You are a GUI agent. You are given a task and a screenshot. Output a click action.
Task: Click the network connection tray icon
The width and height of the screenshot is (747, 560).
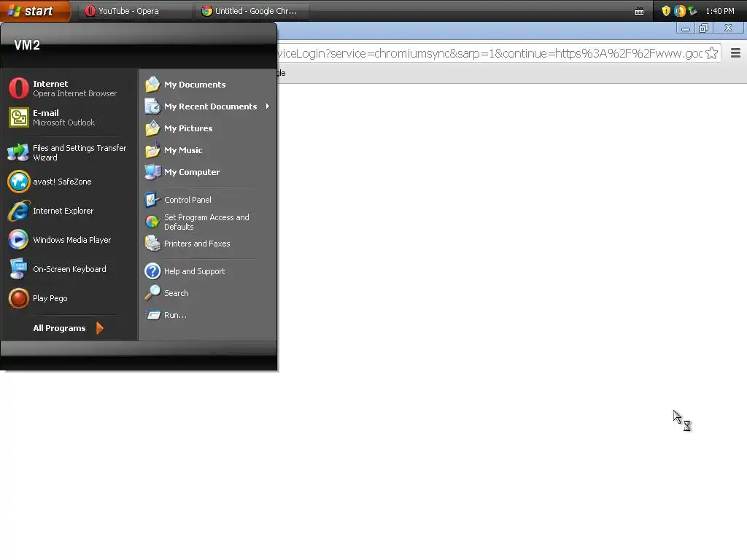click(x=692, y=11)
